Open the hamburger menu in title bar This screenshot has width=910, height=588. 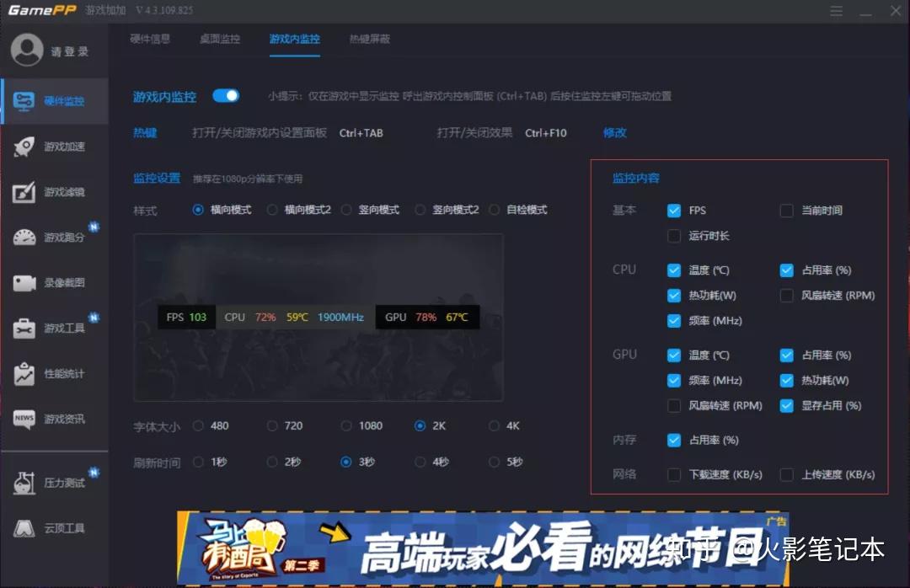point(836,12)
